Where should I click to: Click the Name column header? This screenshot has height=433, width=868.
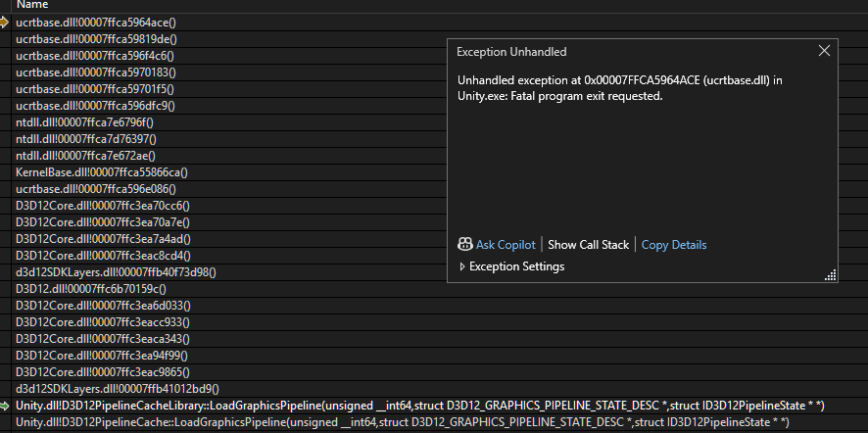pyautogui.click(x=32, y=5)
